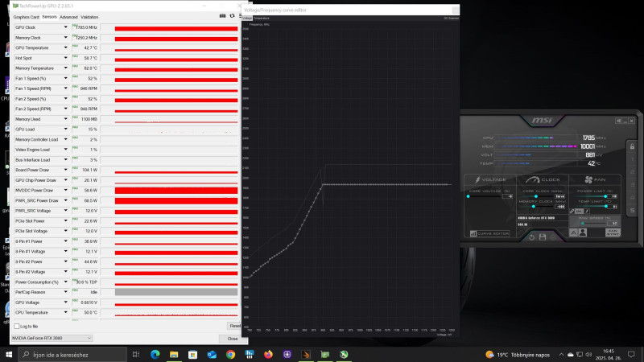This screenshot has width=644, height=362.
Task: Open Microsoft Store from taskbar
Action: click(192, 355)
